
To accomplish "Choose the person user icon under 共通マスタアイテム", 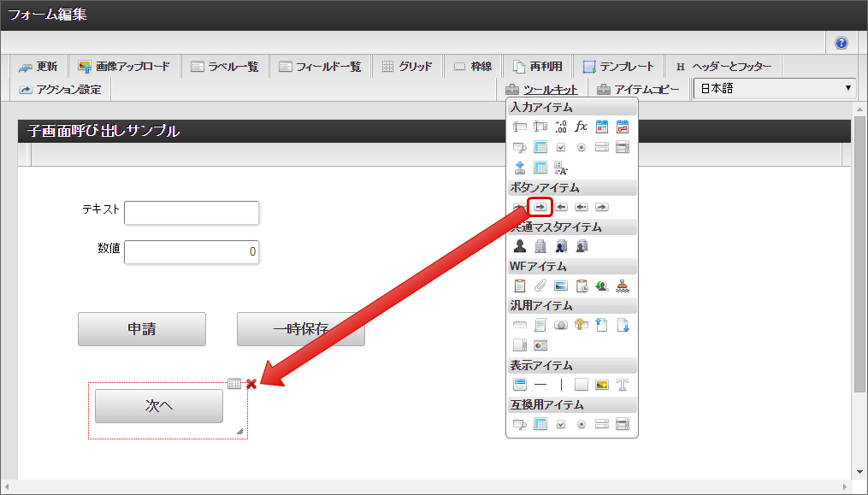I will pos(520,246).
